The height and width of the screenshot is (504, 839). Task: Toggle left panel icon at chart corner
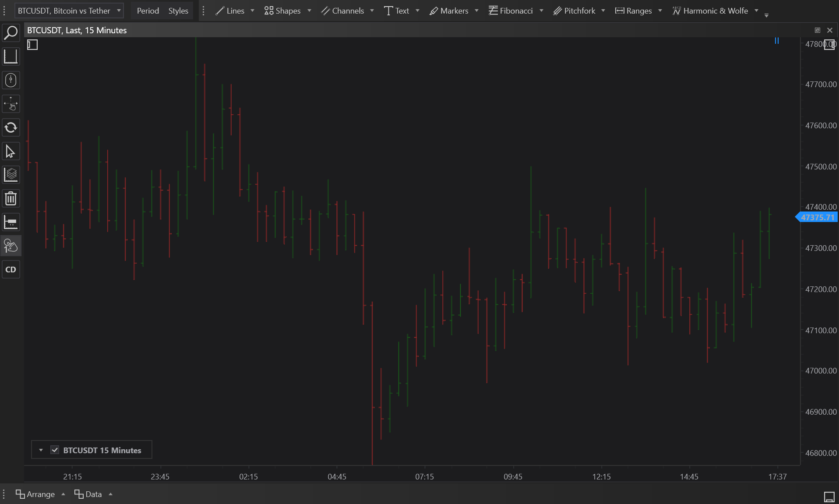point(32,45)
